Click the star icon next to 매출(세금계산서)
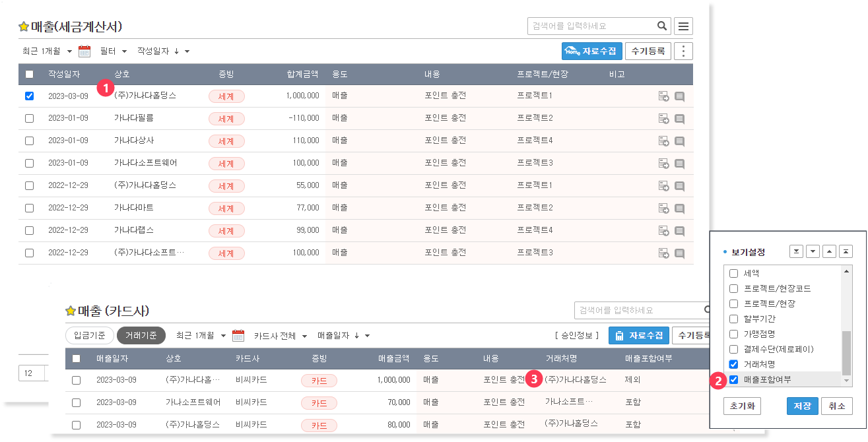The height and width of the screenshot is (442, 868). click(24, 27)
